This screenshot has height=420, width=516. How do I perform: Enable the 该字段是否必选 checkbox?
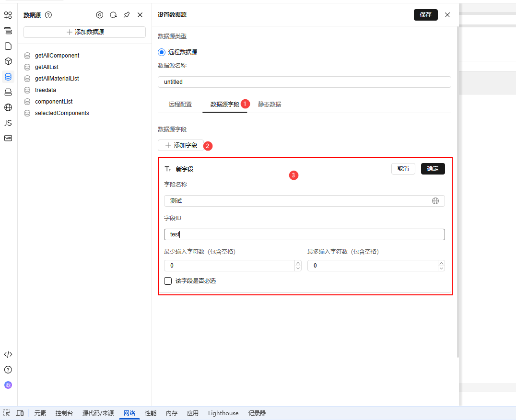click(x=168, y=280)
